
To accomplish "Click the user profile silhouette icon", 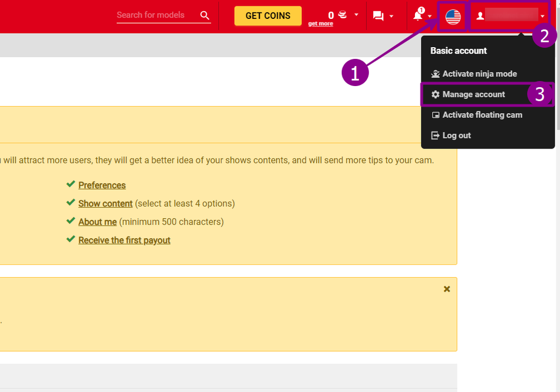I will click(480, 16).
